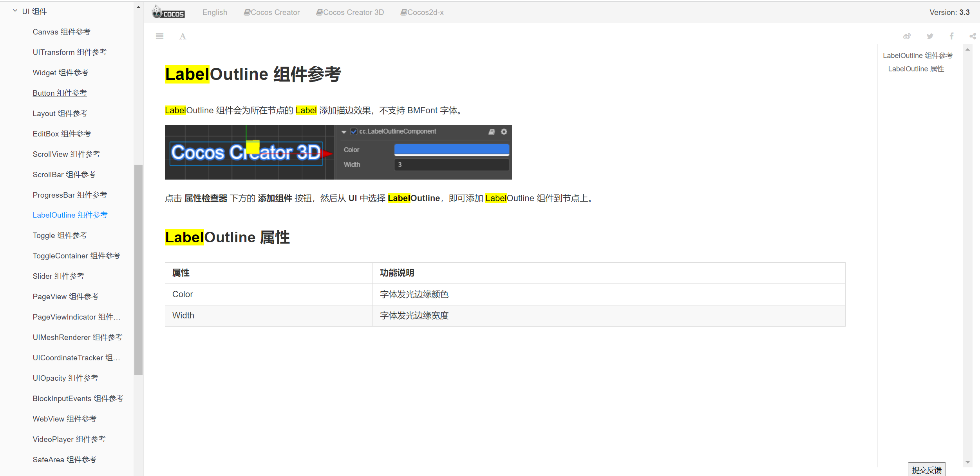Click the right outline panel scroll-up arrow
The height and width of the screenshot is (476, 980).
[967, 50]
